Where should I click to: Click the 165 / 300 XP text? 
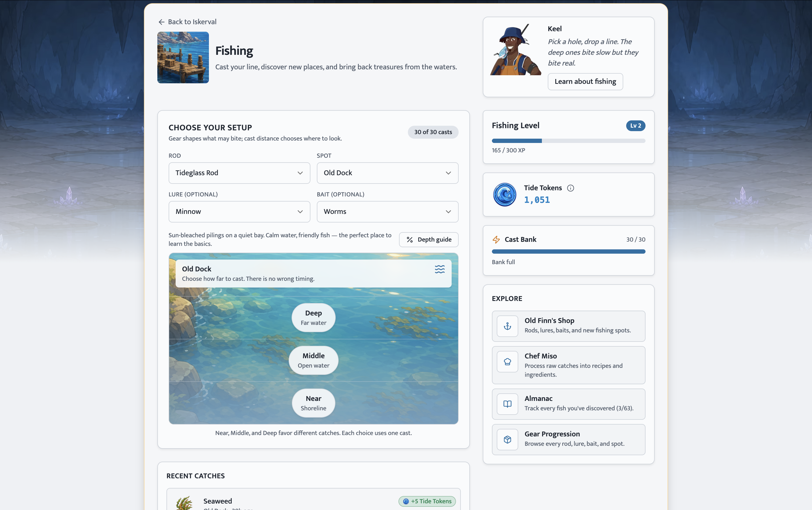(508, 150)
